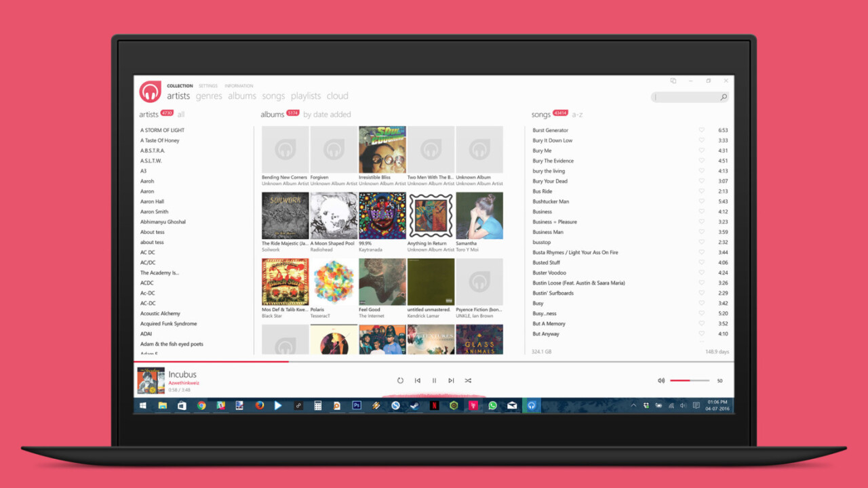Switch to the playlists tab
Viewport: 868px width, 488px height.
click(306, 96)
